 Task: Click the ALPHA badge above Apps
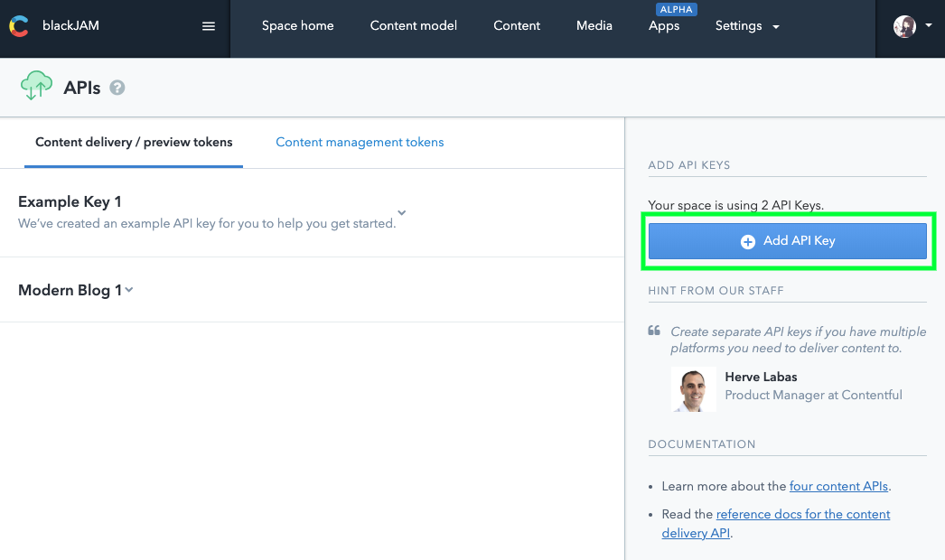[x=677, y=9]
